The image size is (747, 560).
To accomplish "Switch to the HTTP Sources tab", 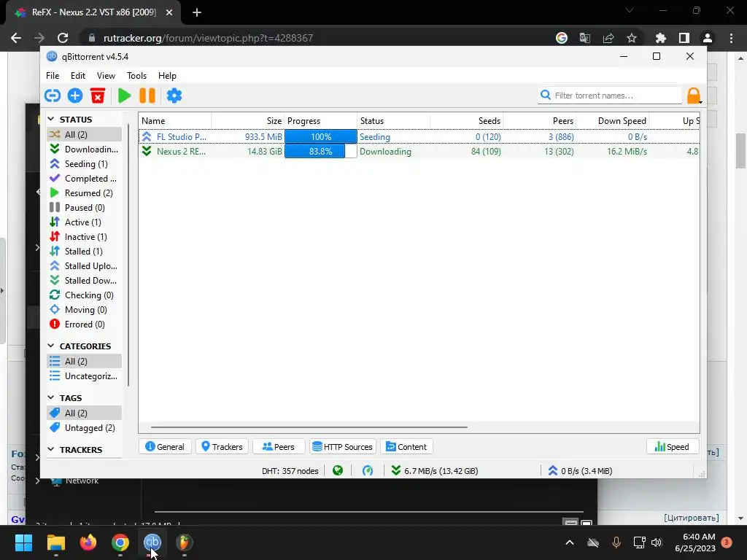I will click(343, 447).
